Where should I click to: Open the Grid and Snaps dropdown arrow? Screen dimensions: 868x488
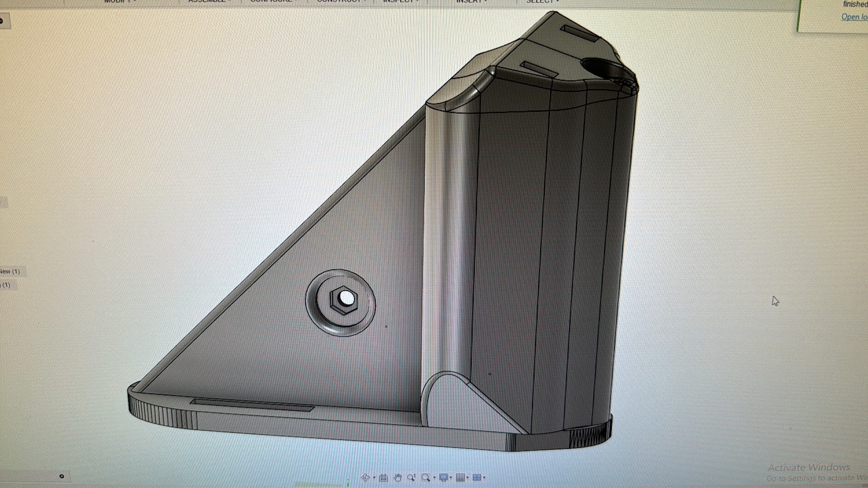click(x=468, y=478)
